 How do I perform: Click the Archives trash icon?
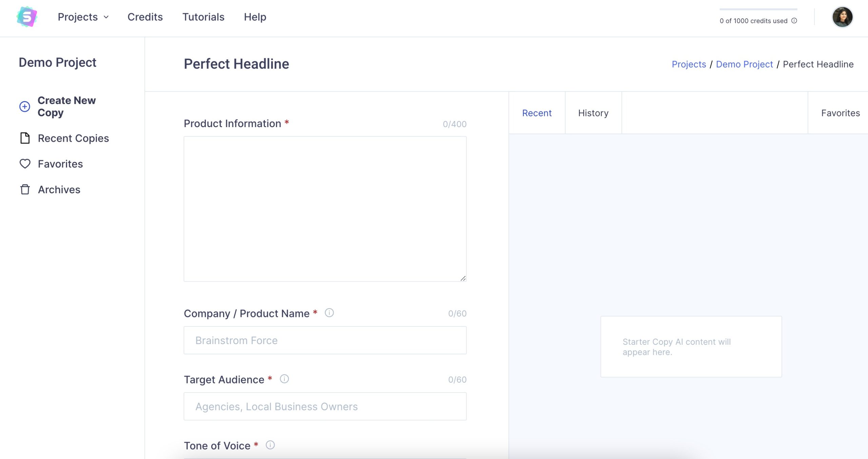[25, 189]
